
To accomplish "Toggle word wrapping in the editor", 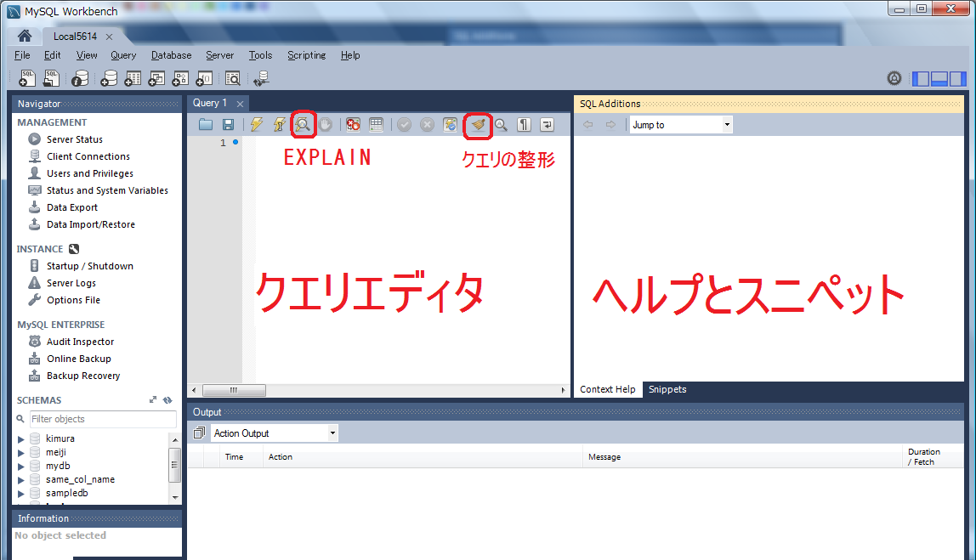I will pos(548,124).
